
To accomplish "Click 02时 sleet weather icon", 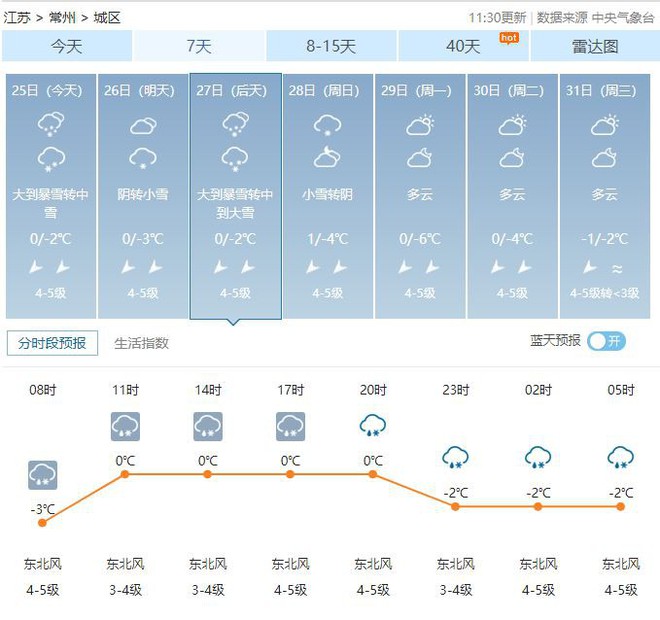I will pyautogui.click(x=538, y=458).
